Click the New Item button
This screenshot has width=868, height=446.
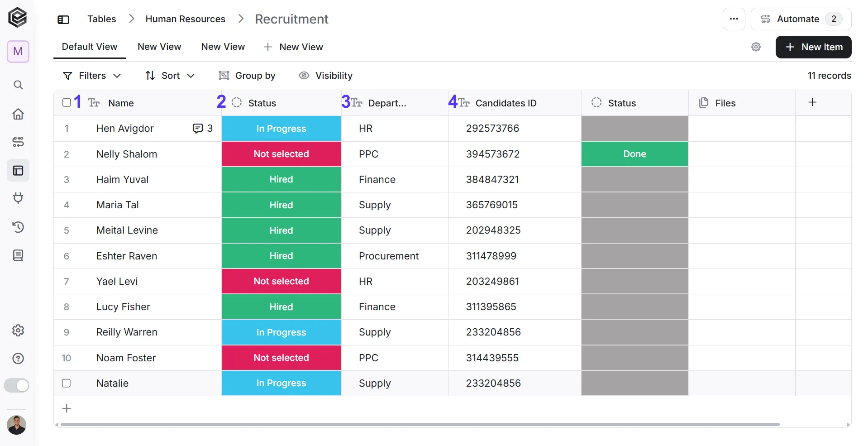(813, 47)
